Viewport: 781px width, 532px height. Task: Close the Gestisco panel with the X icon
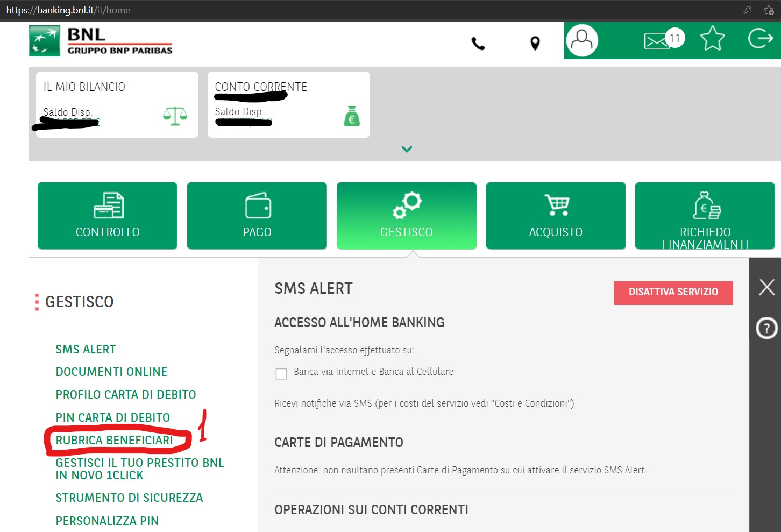click(766, 287)
